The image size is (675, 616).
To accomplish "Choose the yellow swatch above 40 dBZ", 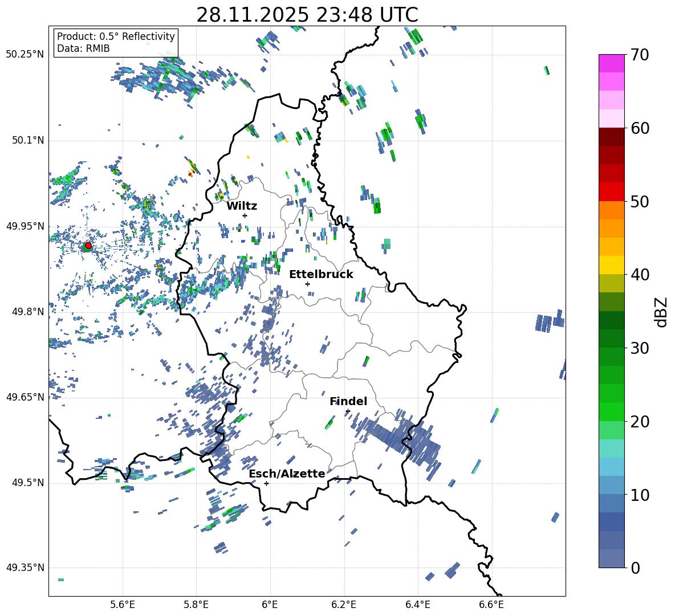I will pyautogui.click(x=612, y=265).
